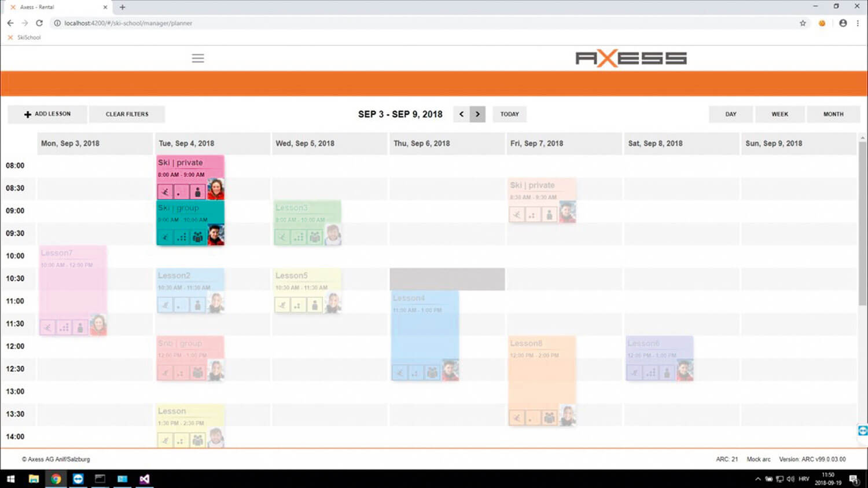Switch to Month view
Image resolution: width=868 pixels, height=488 pixels.
833,114
